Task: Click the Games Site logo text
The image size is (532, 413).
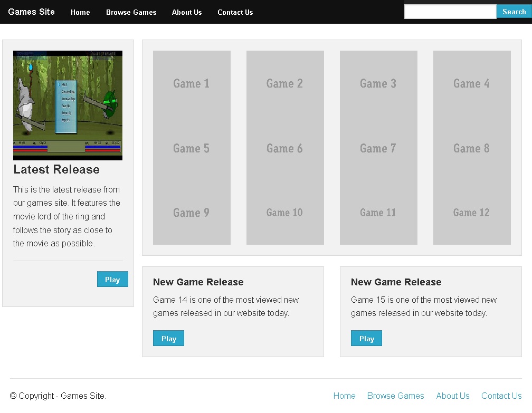Action: tap(31, 11)
